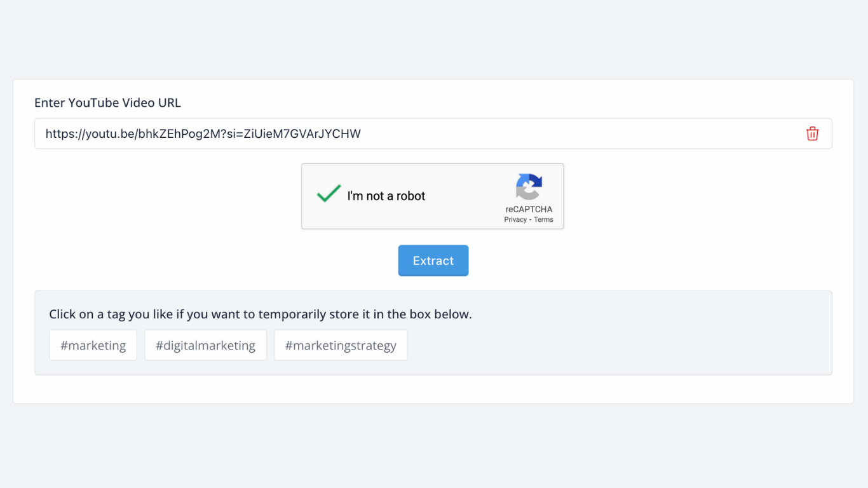The height and width of the screenshot is (488, 868).
Task: Click the red trash icon to clear URL
Action: (812, 133)
